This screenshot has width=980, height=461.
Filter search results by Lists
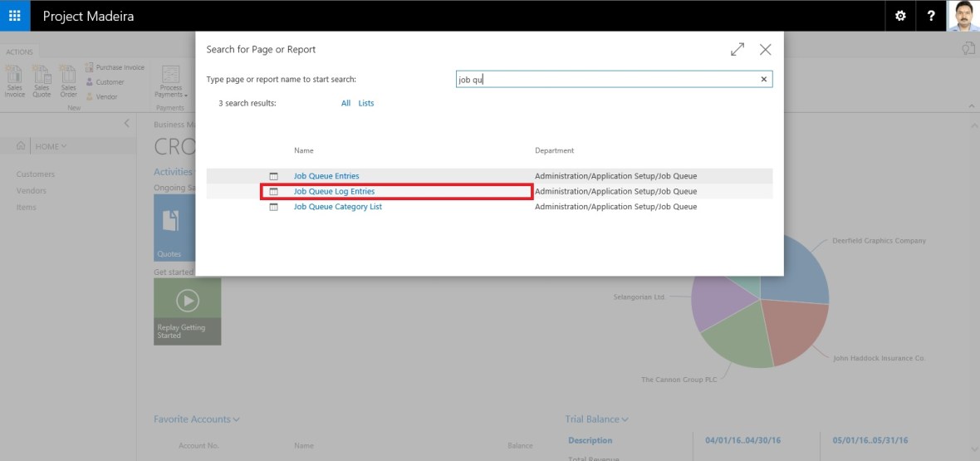pos(366,103)
